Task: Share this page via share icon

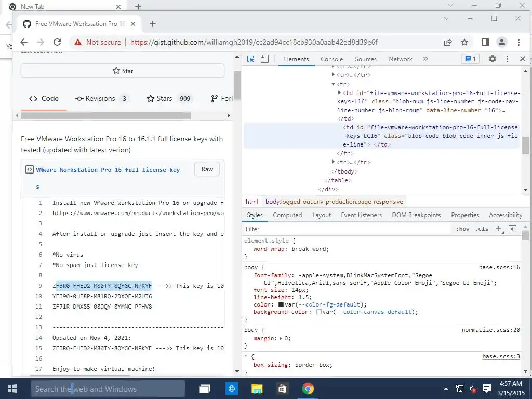Action: 447,42
